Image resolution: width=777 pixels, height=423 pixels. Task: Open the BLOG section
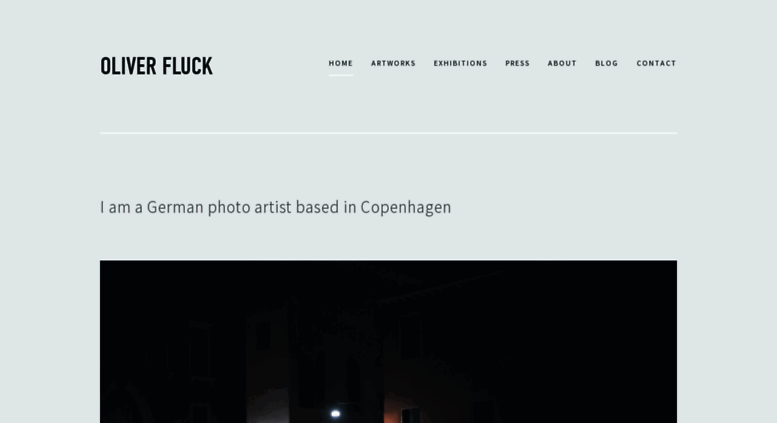(x=607, y=63)
